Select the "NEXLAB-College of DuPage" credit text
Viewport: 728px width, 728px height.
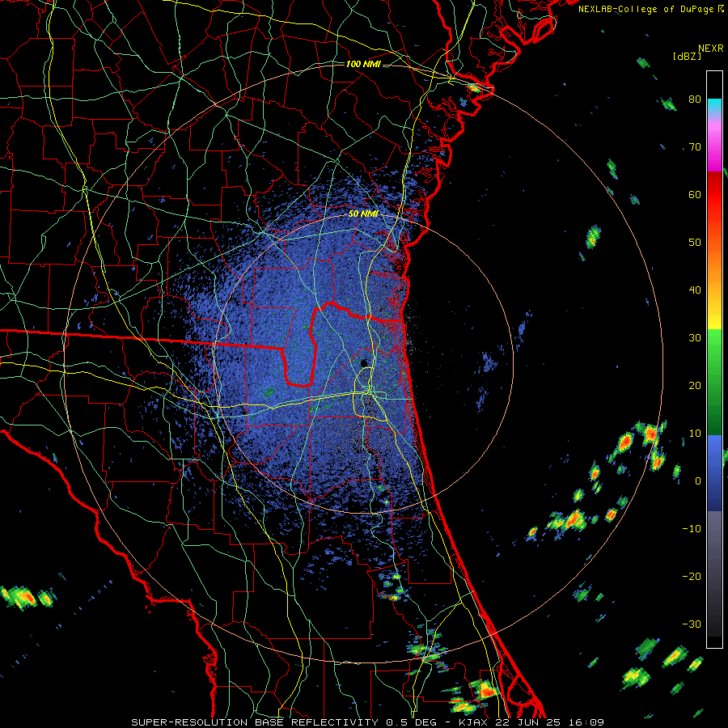click(648, 9)
